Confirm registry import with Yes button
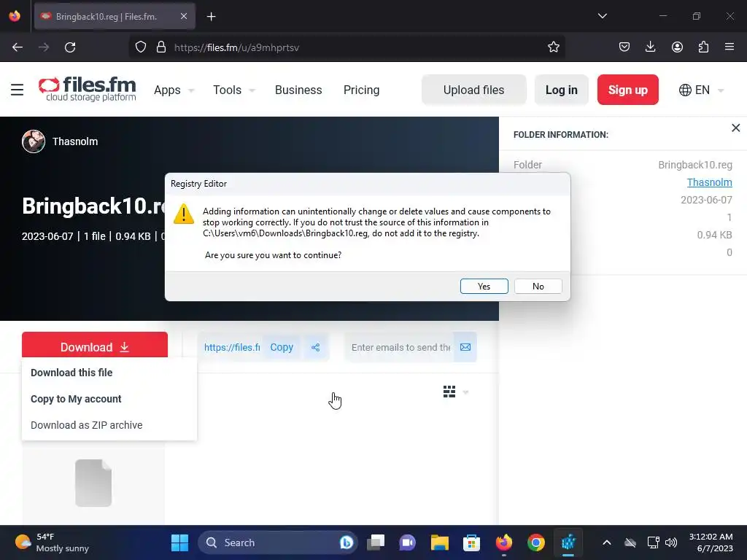747x560 pixels. (x=484, y=286)
